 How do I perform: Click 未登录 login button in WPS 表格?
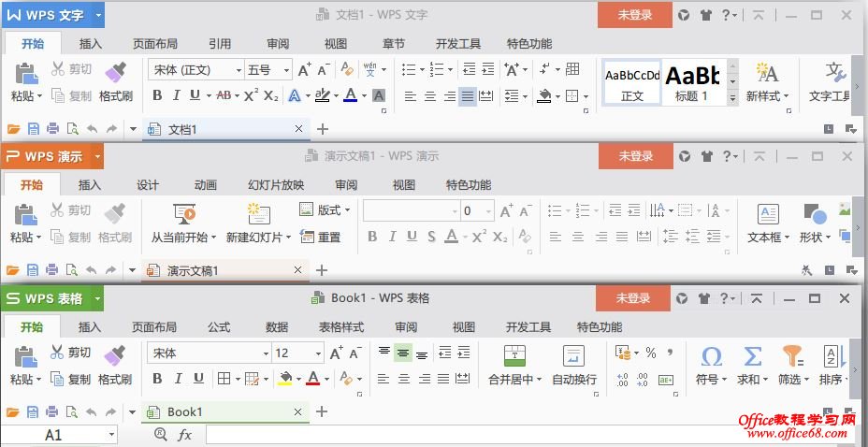click(633, 298)
